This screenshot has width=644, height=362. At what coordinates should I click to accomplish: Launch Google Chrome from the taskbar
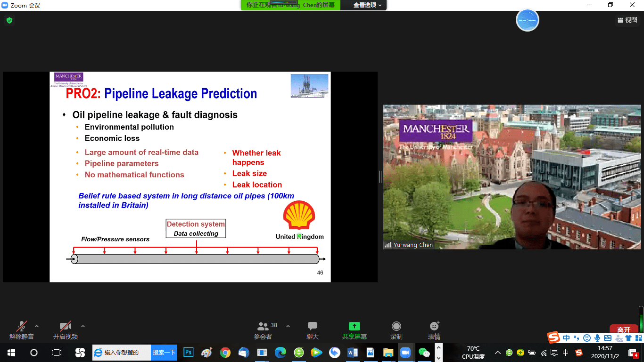pyautogui.click(x=225, y=353)
